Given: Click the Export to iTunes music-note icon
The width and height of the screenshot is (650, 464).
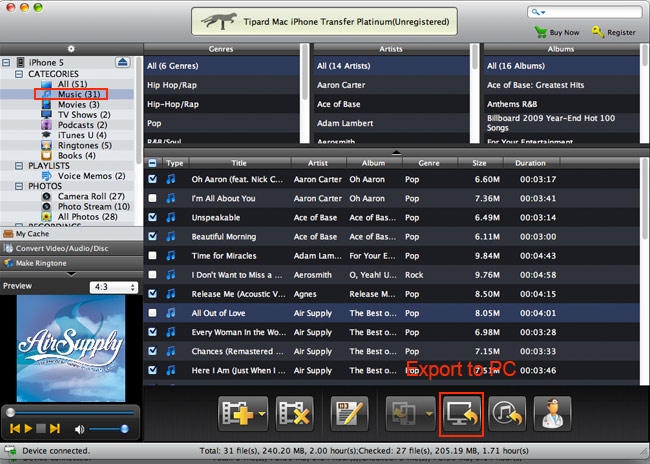Looking at the screenshot, I should 507,414.
